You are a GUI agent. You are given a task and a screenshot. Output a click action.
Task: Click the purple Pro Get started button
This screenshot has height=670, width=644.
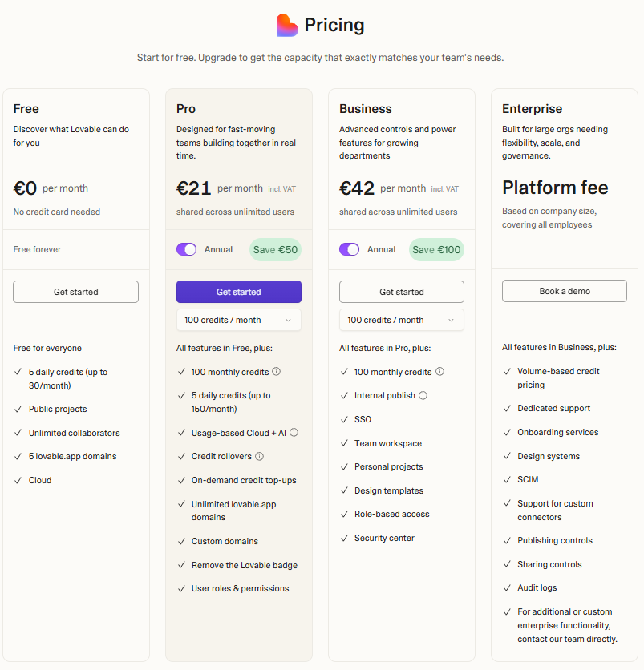[238, 292]
